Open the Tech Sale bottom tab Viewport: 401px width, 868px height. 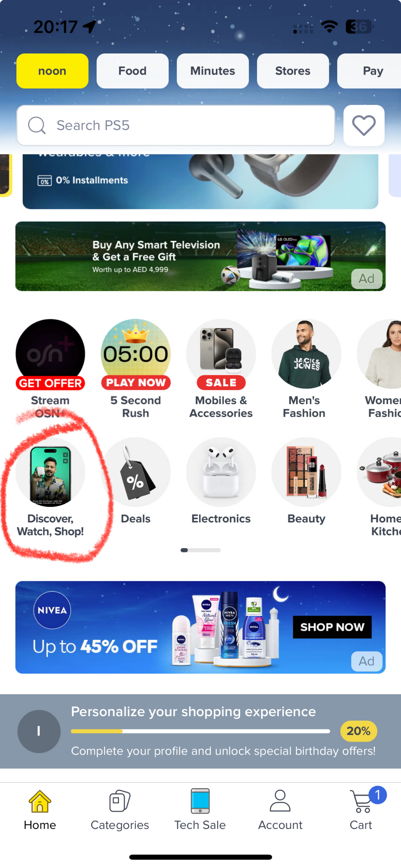[200, 810]
